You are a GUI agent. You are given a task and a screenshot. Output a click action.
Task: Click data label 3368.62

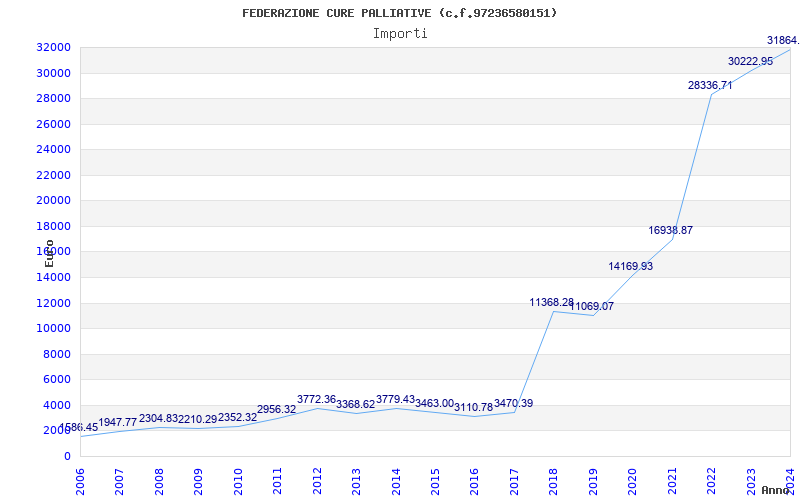coord(356,405)
